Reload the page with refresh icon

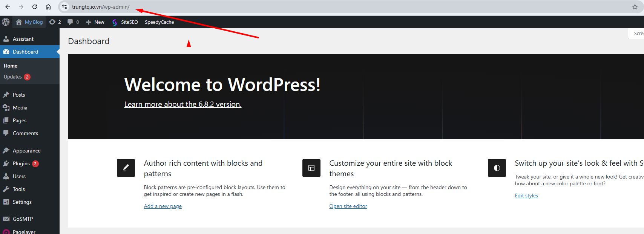point(35,7)
